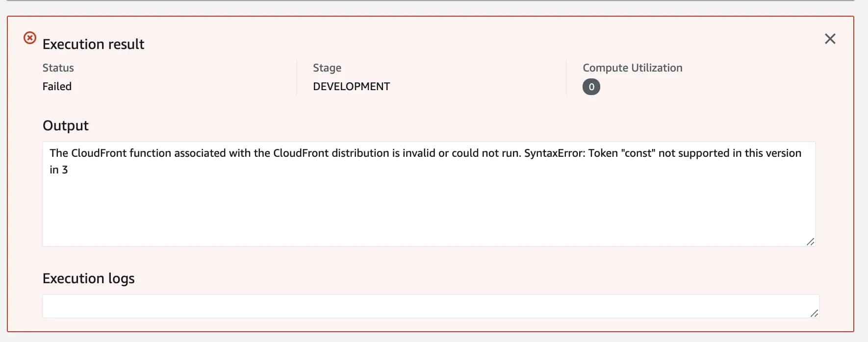Image resolution: width=868 pixels, height=342 pixels.
Task: Click the Compute Utilization label
Action: point(632,68)
